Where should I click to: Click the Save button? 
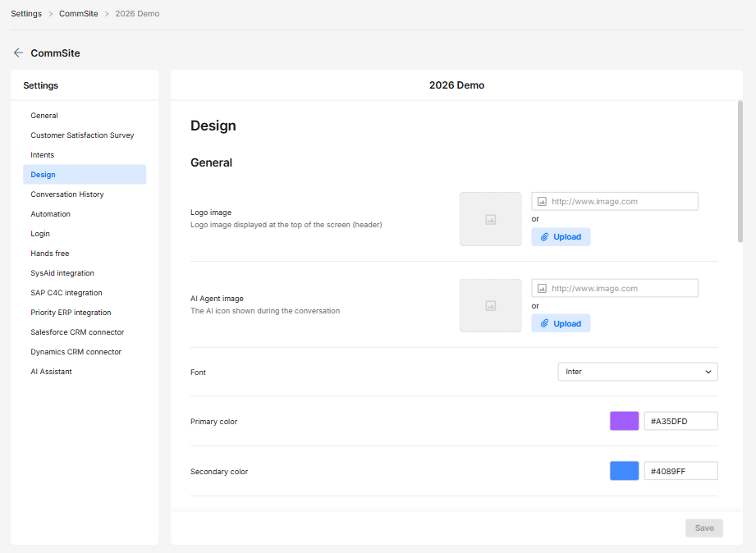click(704, 528)
